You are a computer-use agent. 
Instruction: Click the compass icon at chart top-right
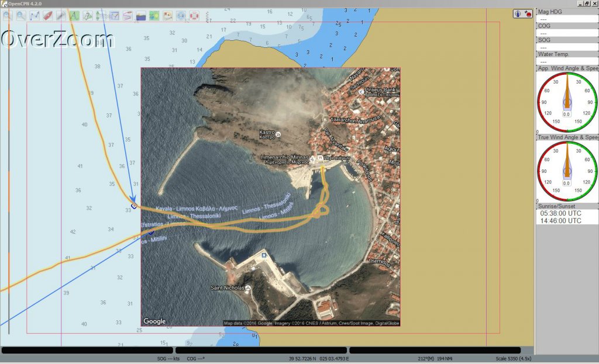pos(518,13)
